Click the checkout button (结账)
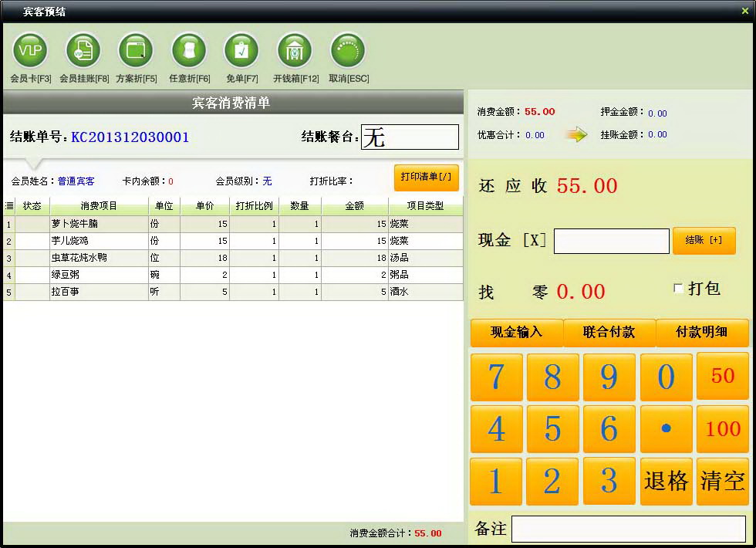 tap(704, 241)
